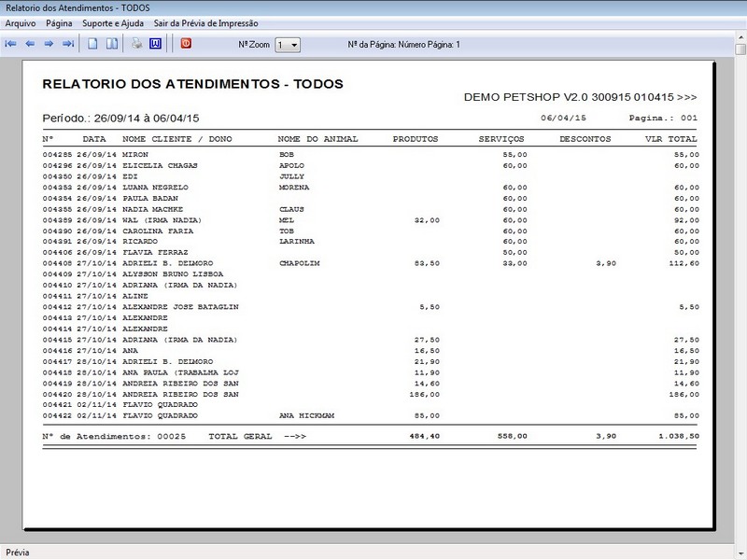Click client ALEXANDRE JOSE BATAGLIN

(x=180, y=307)
